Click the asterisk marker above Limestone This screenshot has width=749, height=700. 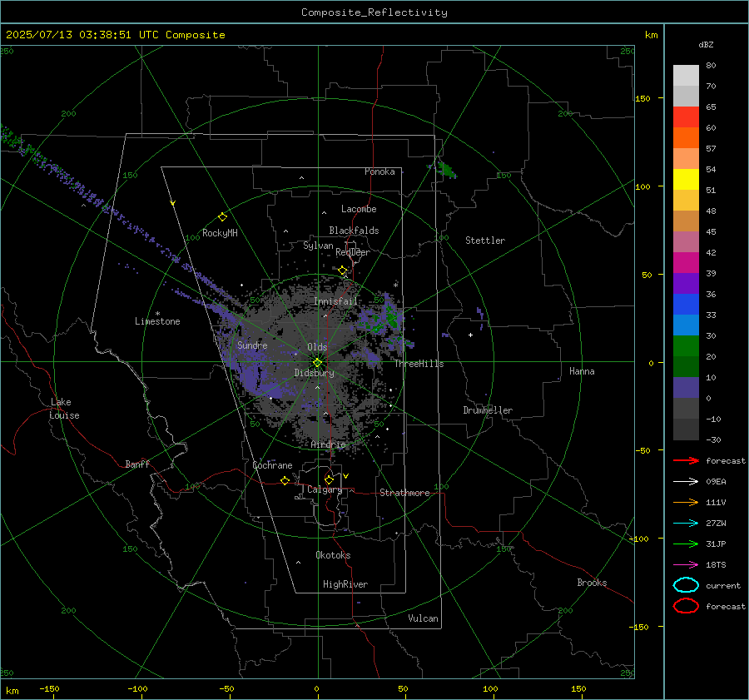point(157,314)
